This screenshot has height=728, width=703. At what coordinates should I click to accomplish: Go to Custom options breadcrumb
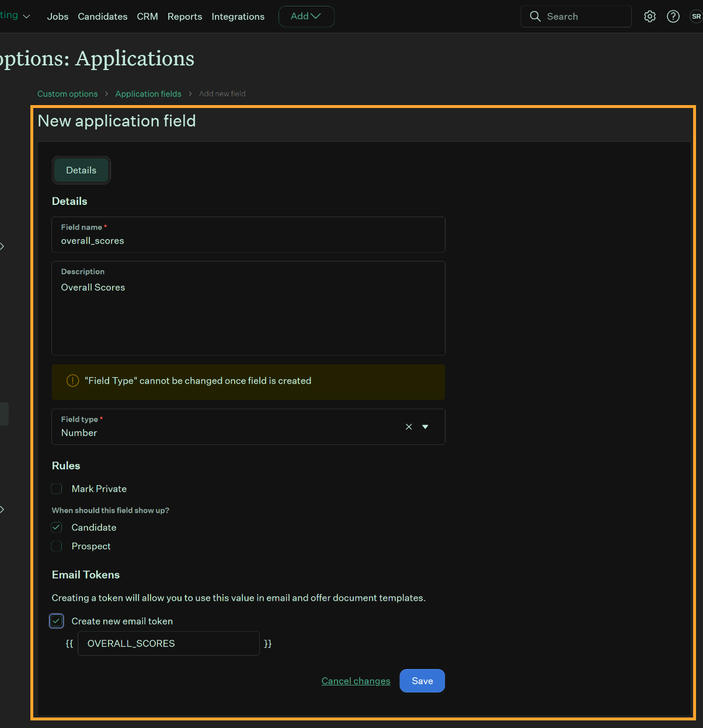coord(68,93)
